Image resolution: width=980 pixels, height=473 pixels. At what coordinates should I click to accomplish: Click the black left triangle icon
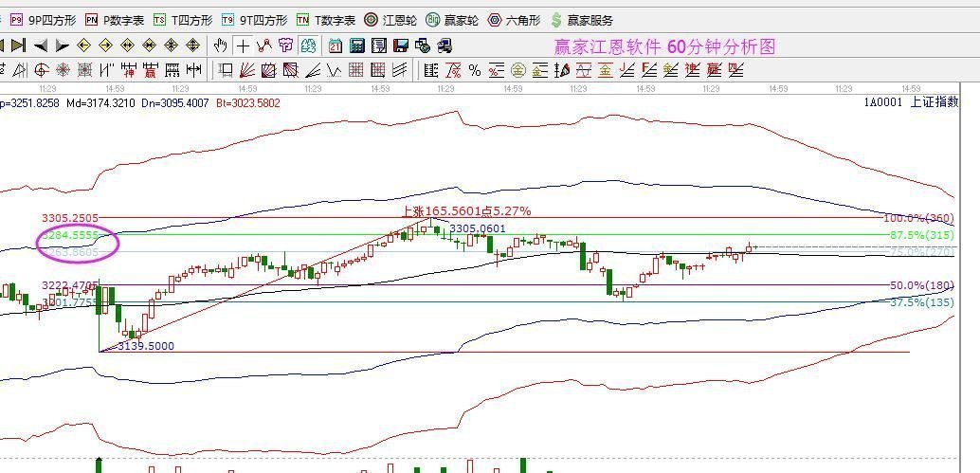(x=41, y=45)
